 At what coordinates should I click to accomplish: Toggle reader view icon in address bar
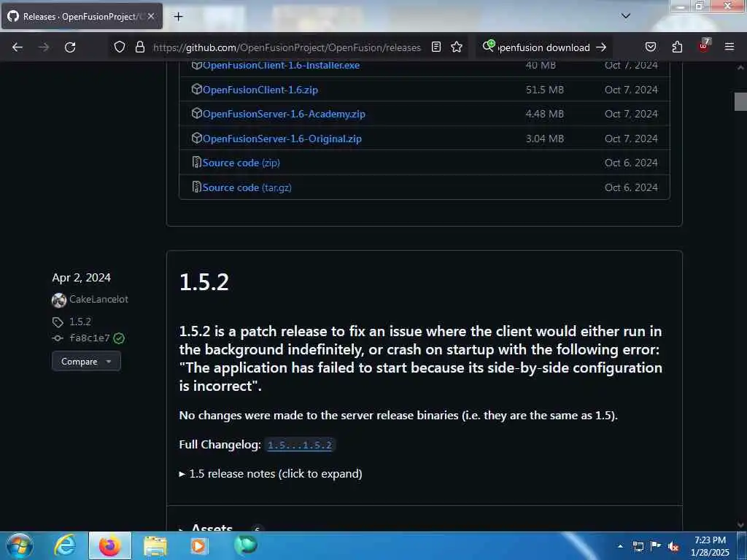[x=436, y=47]
